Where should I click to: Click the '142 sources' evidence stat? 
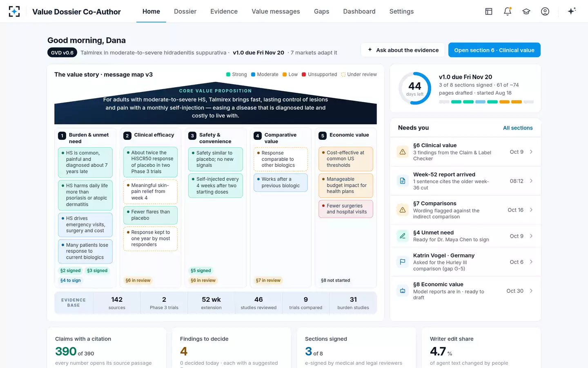117,303
